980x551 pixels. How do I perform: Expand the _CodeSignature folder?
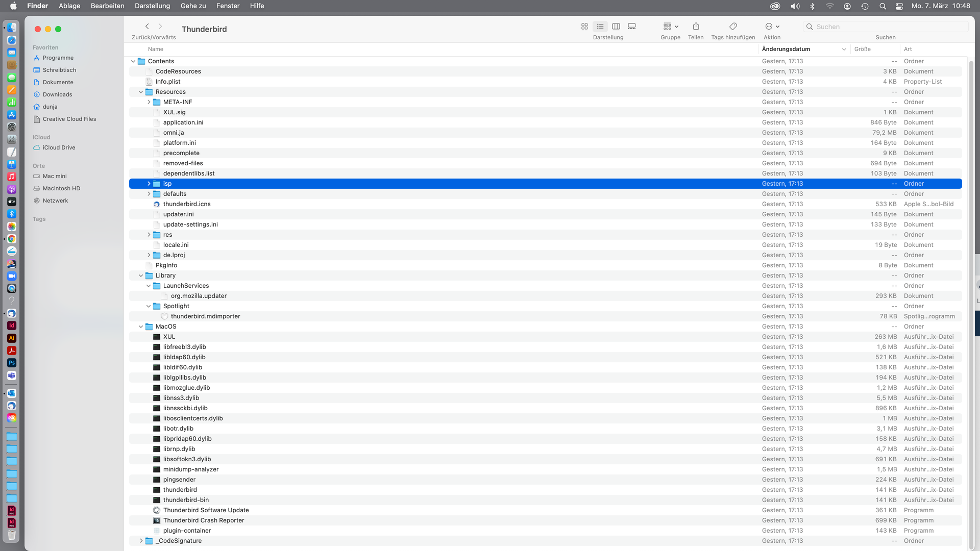tap(141, 541)
